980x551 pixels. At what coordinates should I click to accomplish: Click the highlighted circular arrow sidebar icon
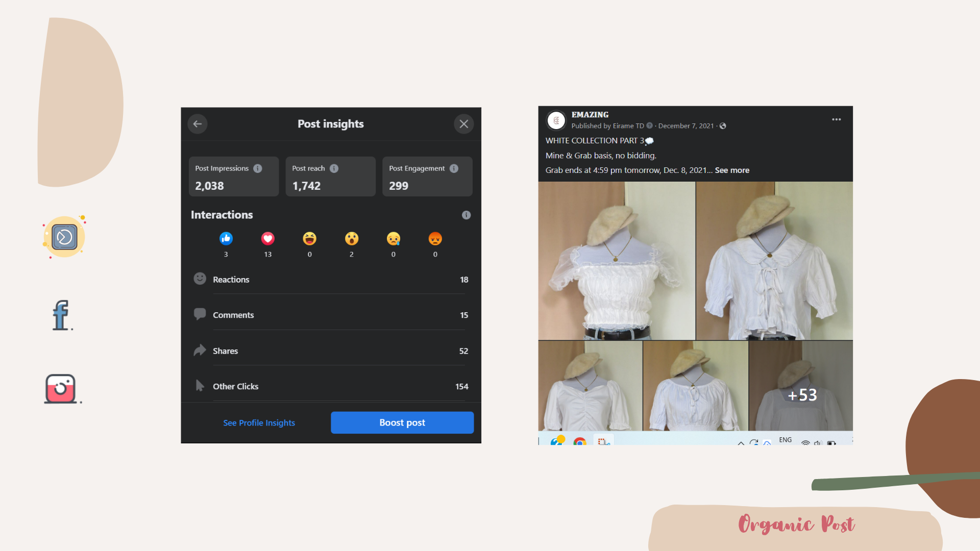click(x=64, y=237)
